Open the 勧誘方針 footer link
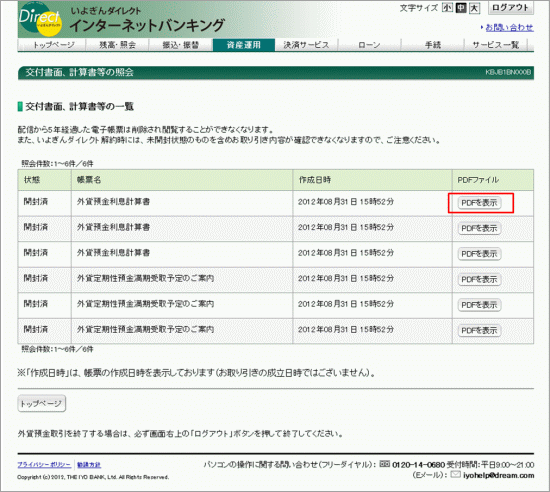This screenshot has height=492, width=550. click(x=89, y=465)
